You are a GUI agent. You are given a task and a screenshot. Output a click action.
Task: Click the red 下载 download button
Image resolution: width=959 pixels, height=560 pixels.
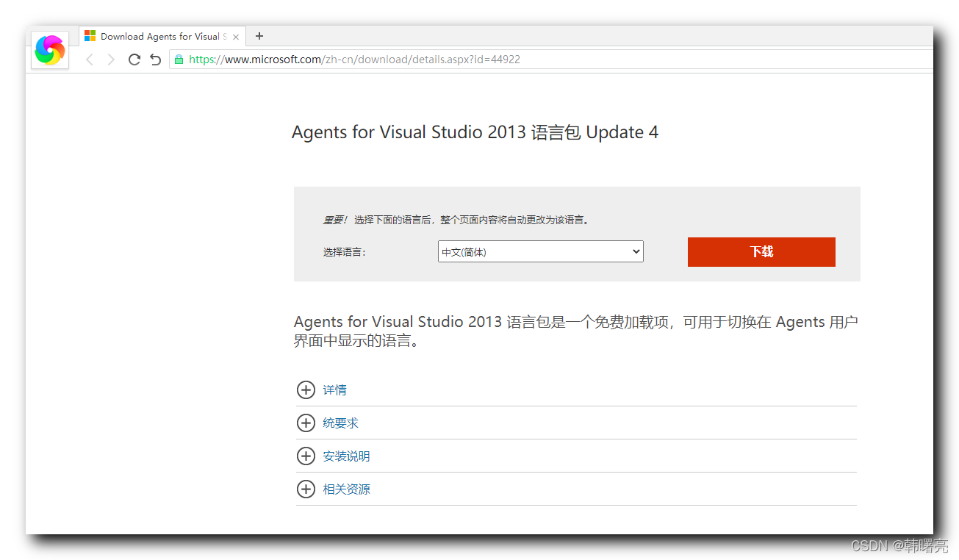[x=761, y=251]
